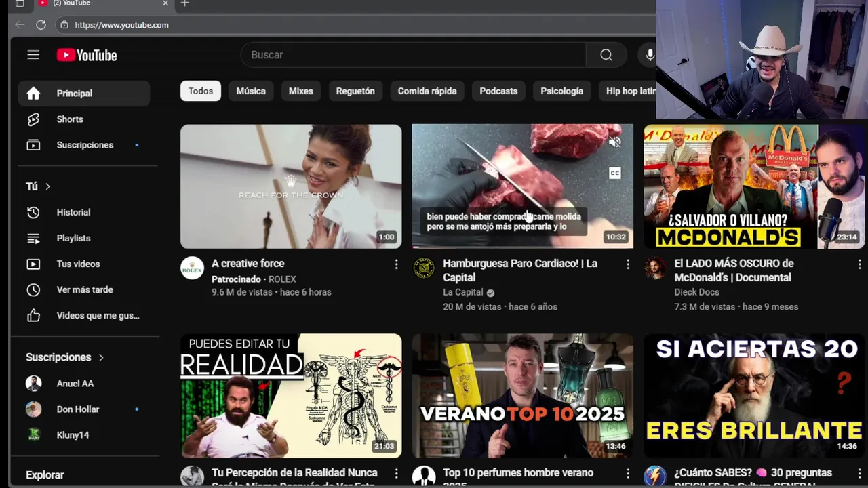Click the Explorar section heading
The width and height of the screenshot is (868, 488).
pos(45,475)
